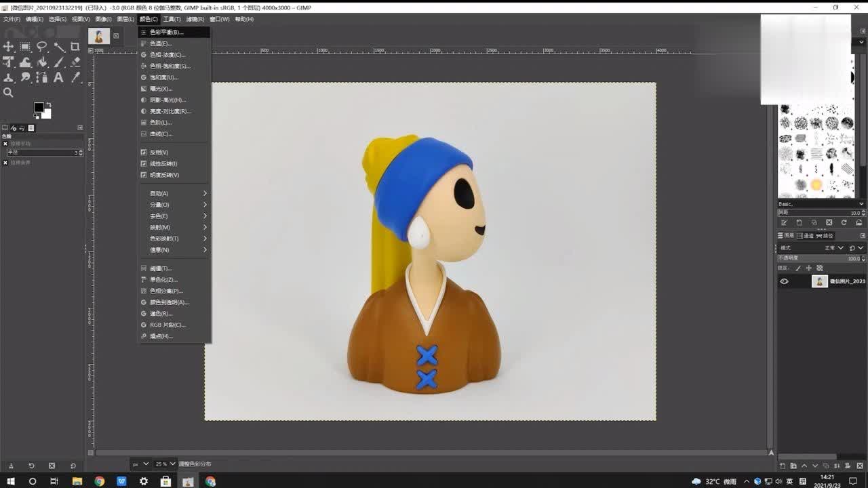Select the Bucket Fill tool
Viewport: 868px width, 488px height.
pos(42,62)
